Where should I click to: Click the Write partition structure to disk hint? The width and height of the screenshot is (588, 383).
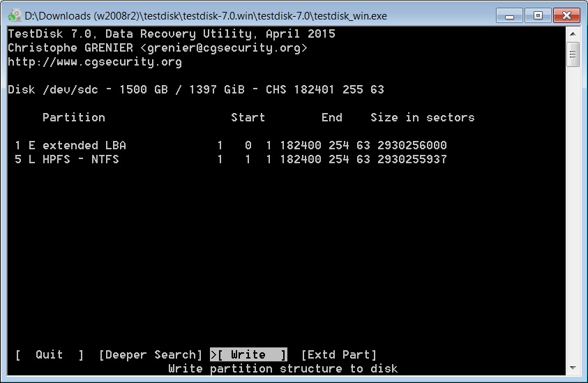coord(282,368)
